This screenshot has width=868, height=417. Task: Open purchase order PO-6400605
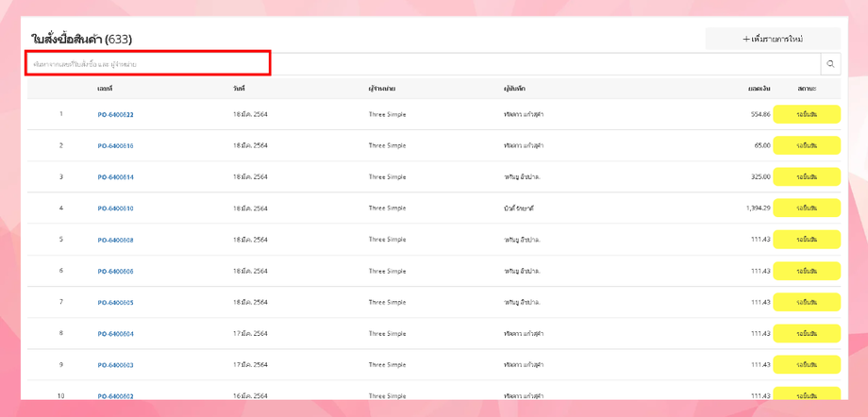pyautogui.click(x=115, y=302)
